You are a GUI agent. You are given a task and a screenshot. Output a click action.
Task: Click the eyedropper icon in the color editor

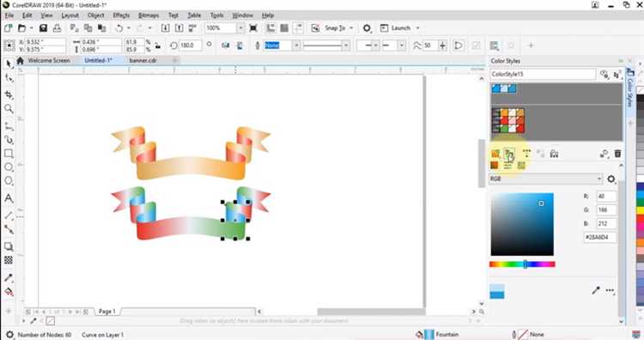596,290
